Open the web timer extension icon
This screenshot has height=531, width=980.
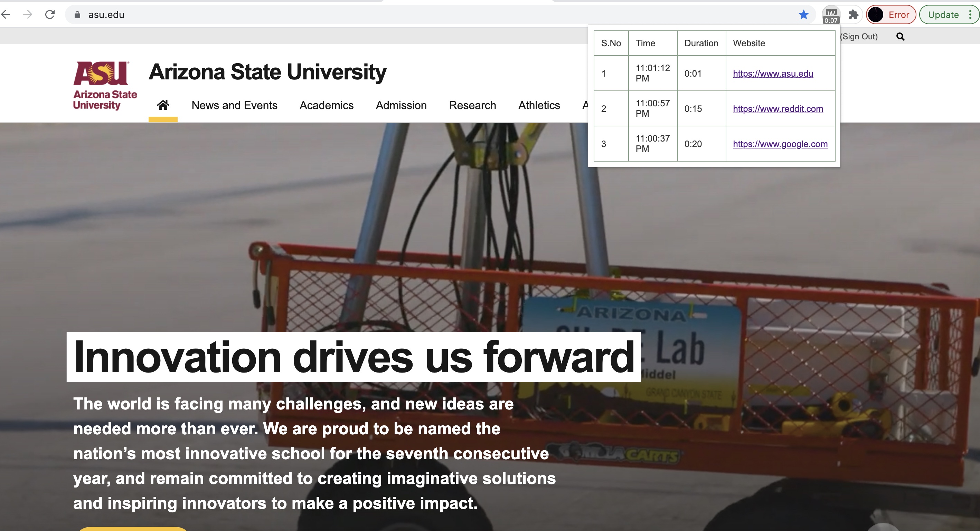coord(831,15)
